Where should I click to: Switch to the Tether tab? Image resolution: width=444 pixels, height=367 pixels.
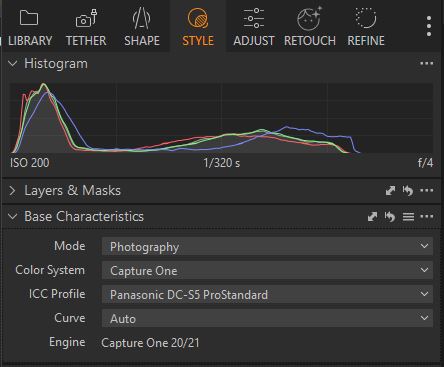86,27
